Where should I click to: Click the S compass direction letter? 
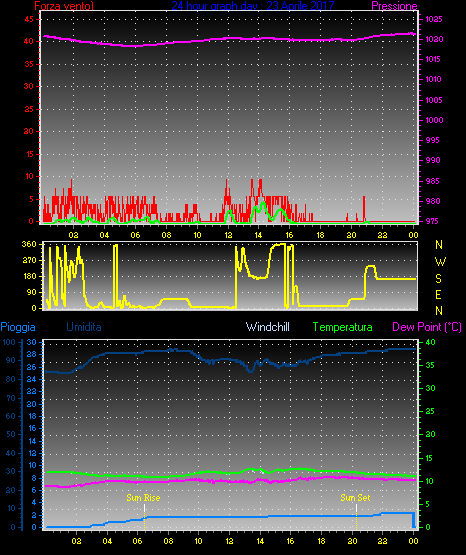pos(438,279)
